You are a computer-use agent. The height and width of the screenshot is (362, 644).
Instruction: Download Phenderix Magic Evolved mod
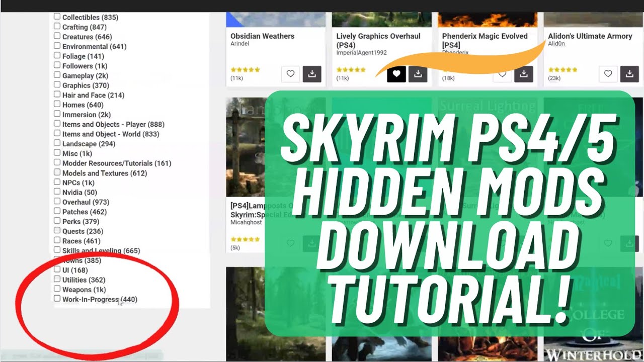[x=524, y=74]
